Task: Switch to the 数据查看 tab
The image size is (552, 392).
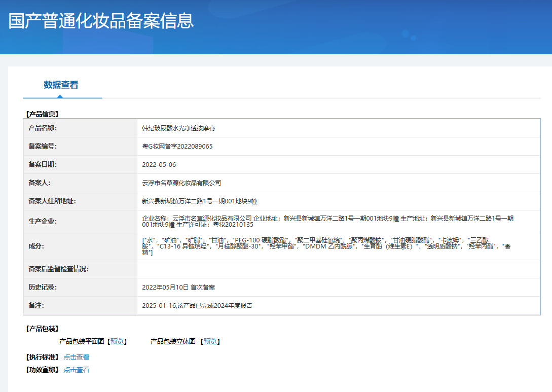Action: tap(61, 85)
